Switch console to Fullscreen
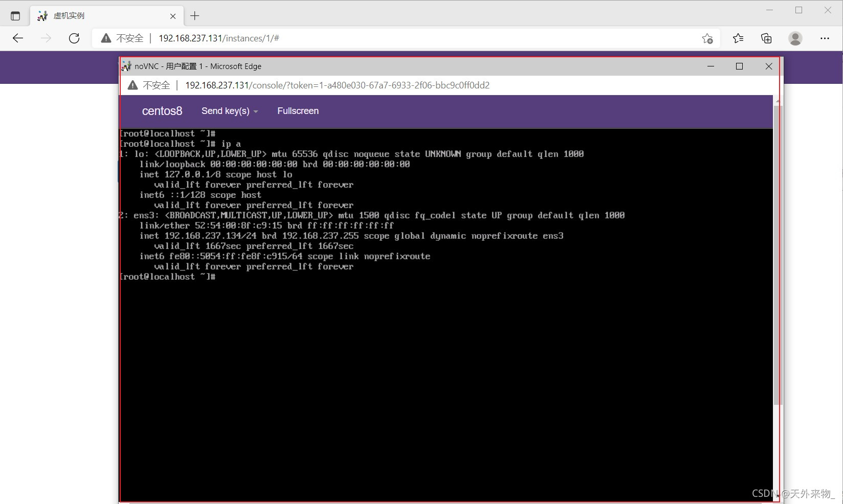The image size is (843, 504). tap(298, 111)
